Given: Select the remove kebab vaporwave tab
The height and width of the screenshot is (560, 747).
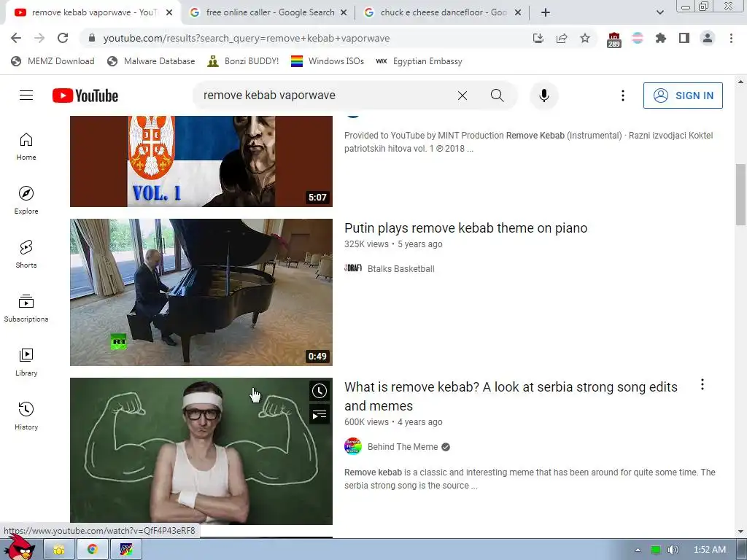Looking at the screenshot, I should (93, 13).
